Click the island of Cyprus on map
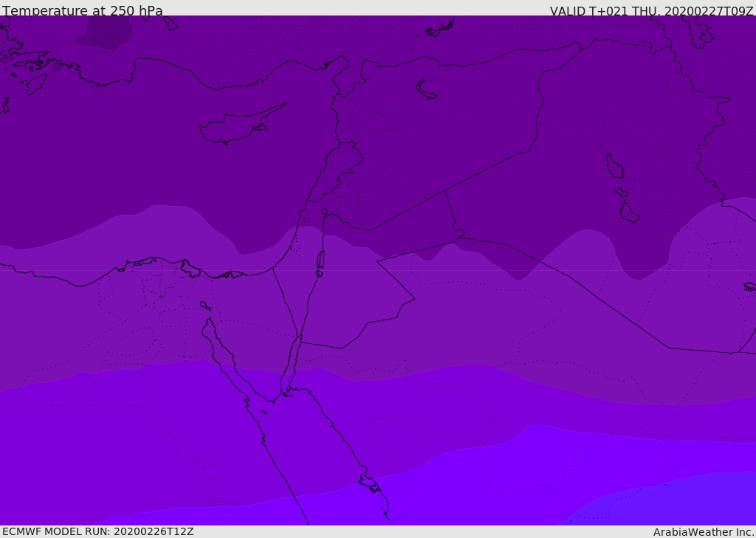The image size is (756, 538). pos(241,125)
